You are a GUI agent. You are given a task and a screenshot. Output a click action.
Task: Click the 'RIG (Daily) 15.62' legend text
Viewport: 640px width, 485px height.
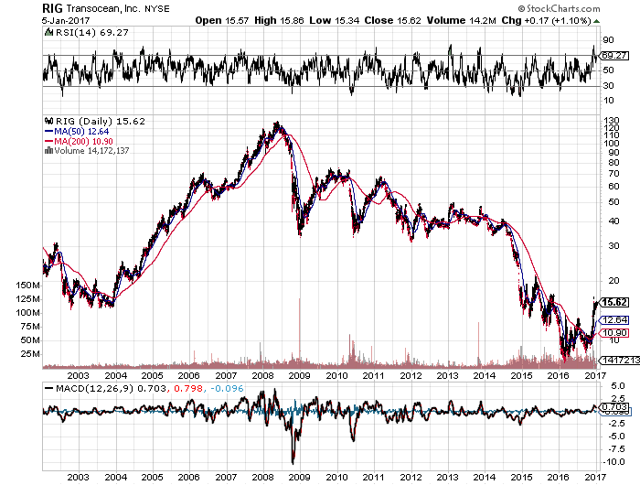click(100, 121)
